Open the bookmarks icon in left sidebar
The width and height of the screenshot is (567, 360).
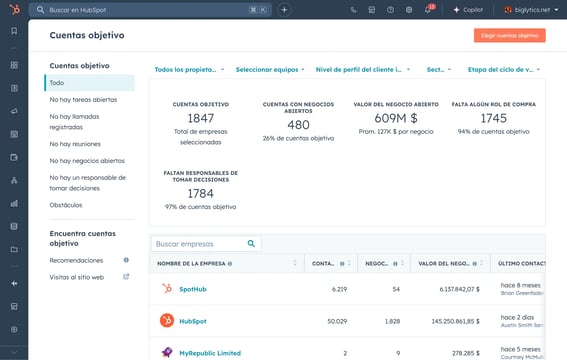(14, 31)
